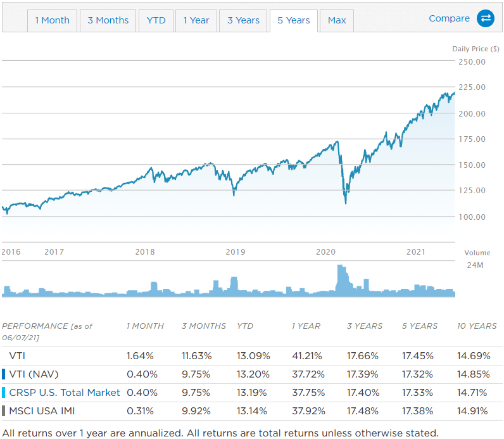Click the Volume label
This screenshot has width=504, height=439.
[477, 253]
